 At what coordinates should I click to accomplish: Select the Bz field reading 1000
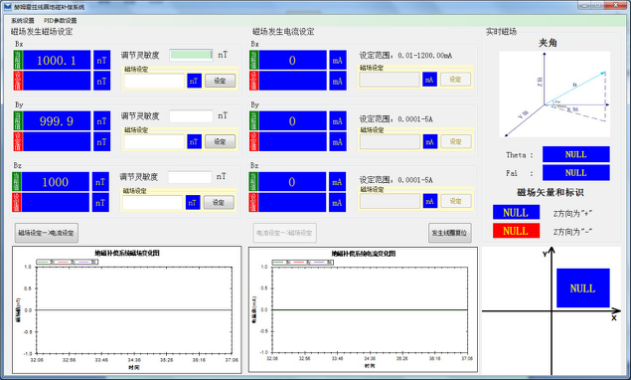[55, 182]
